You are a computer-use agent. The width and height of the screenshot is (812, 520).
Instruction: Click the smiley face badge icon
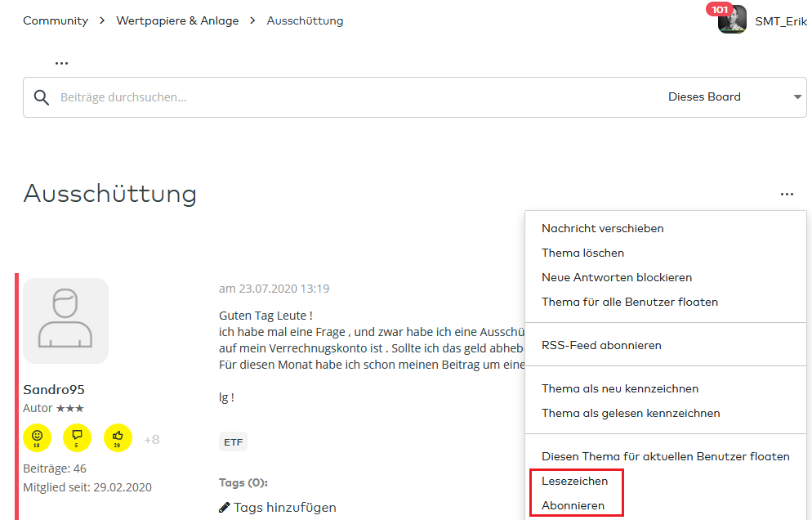[37, 438]
